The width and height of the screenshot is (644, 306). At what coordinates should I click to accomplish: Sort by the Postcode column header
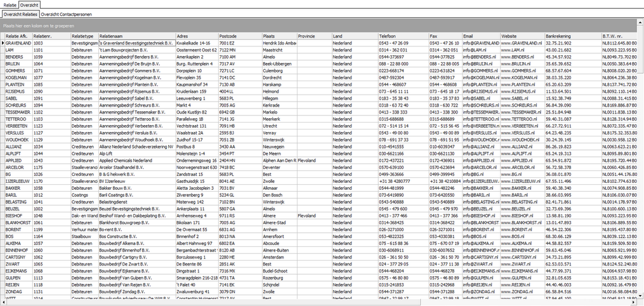tap(240, 36)
